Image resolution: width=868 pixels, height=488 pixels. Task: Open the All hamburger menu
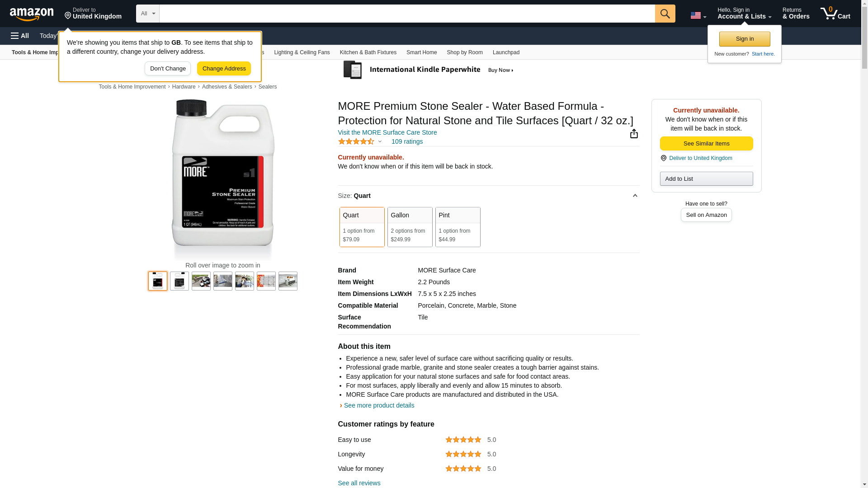tap(20, 36)
